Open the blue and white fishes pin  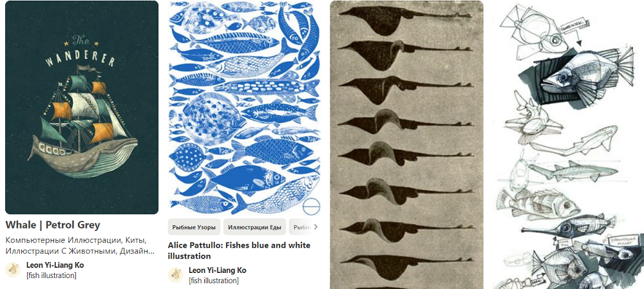244,107
